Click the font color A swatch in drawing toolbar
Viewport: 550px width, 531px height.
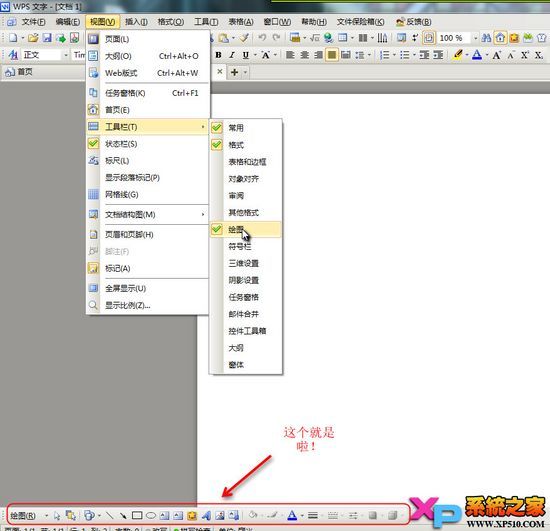(292, 515)
